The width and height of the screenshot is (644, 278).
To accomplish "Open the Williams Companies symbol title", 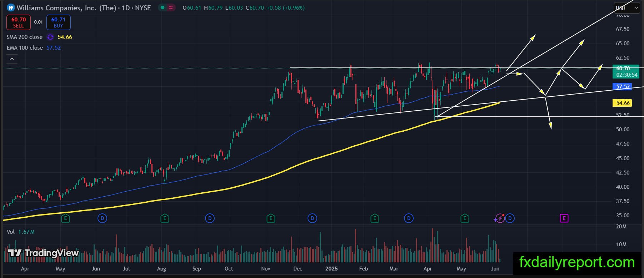I will tap(84, 7).
